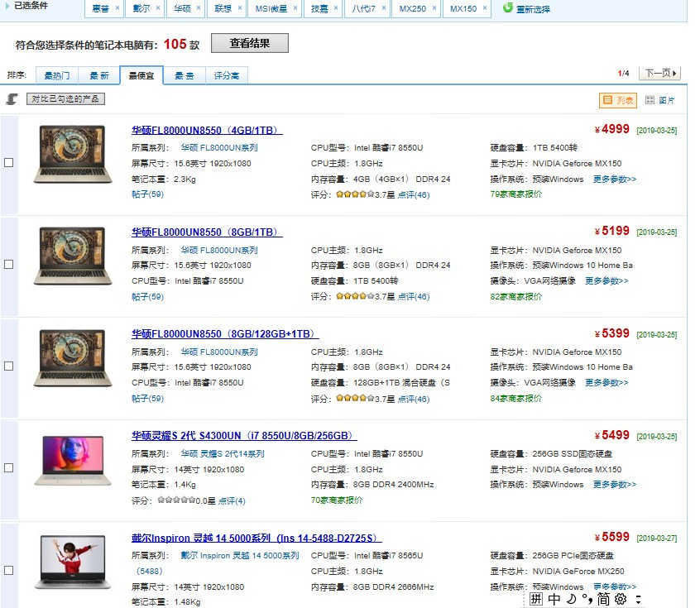Switch to list view (列表)
Viewport: 700px width, 608px height.
(618, 100)
